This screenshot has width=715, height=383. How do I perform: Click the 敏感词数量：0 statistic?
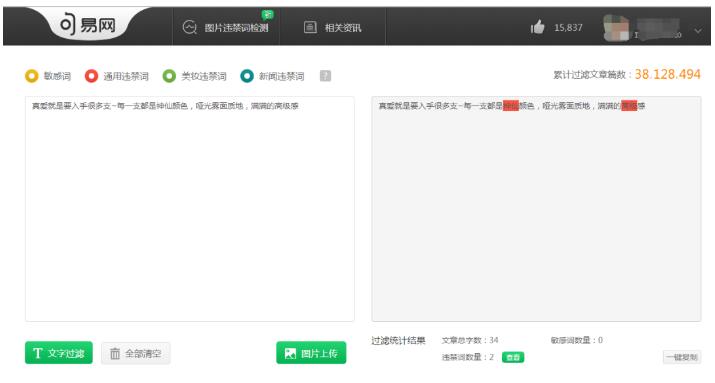[x=577, y=340]
